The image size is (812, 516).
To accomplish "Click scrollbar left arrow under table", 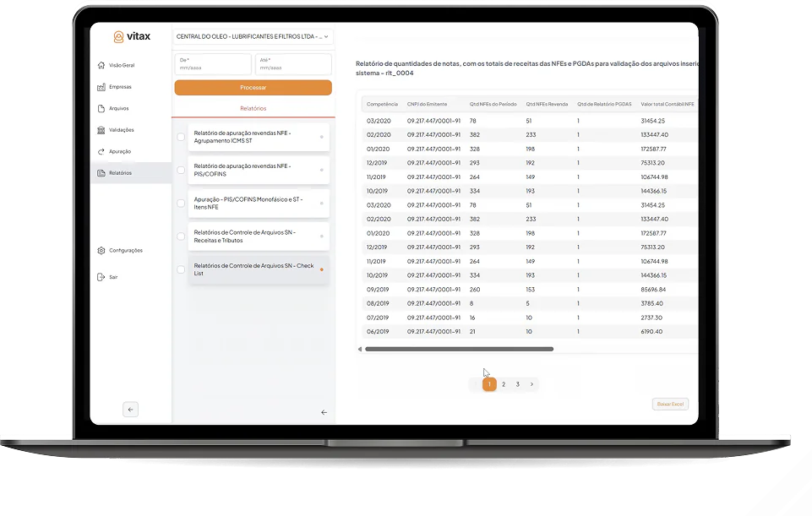I will pyautogui.click(x=360, y=349).
